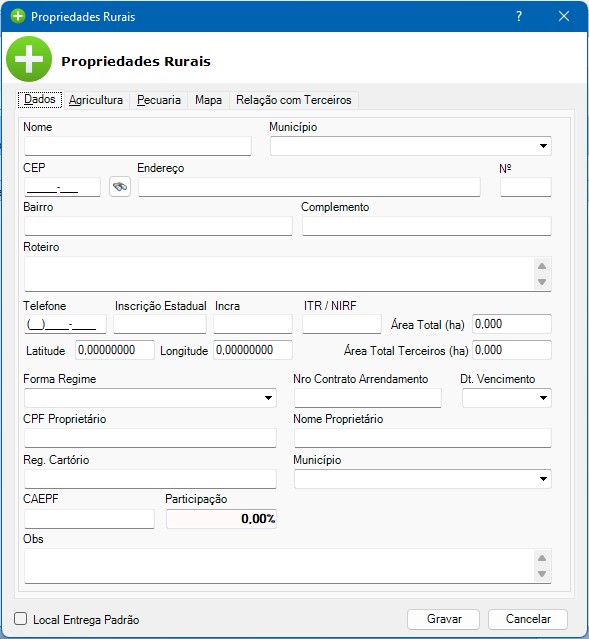Click the Telefone input field
Screen dimensions: 589x639
pyautogui.click(x=65, y=324)
